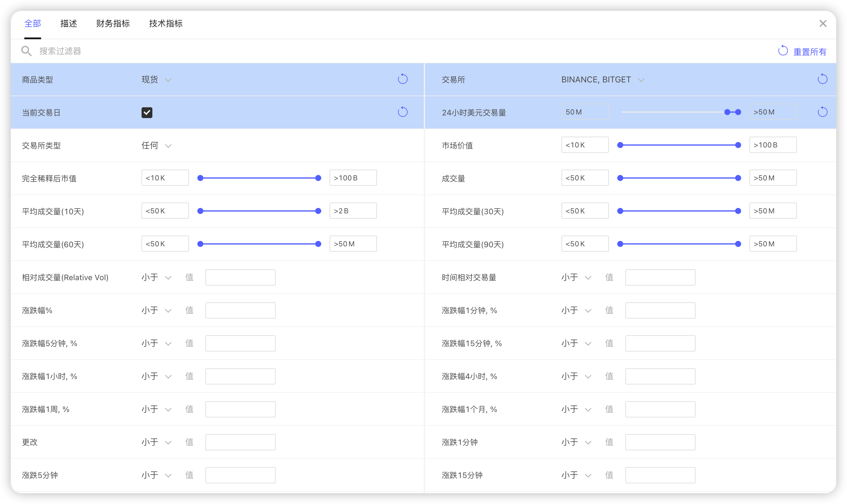Click the magnifier search icon
Viewport: 847px width, 504px height.
point(26,51)
